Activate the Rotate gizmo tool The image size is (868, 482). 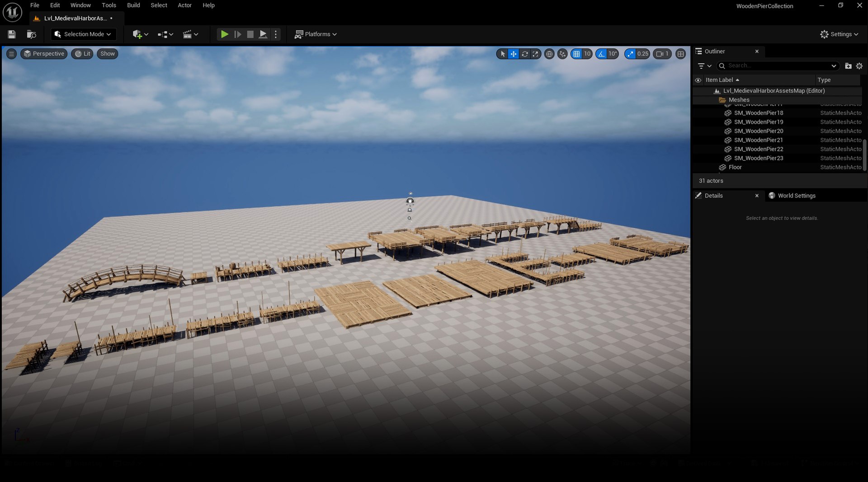click(x=524, y=54)
